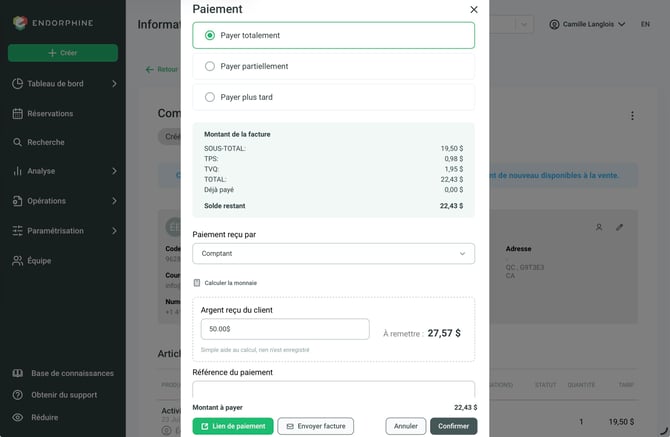Click the Obtenir du support help icon
Image resolution: width=670 pixels, height=437 pixels.
point(18,395)
